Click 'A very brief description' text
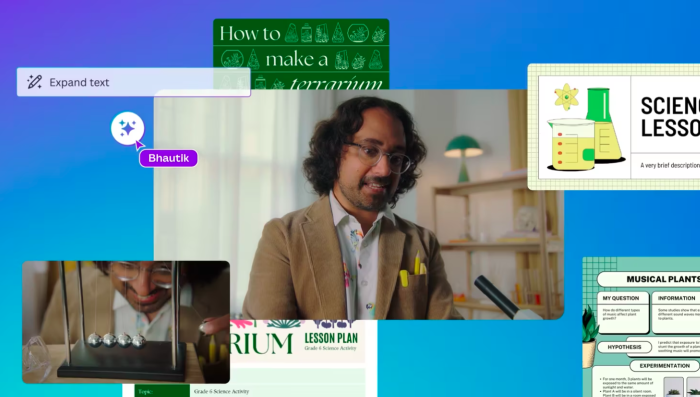The width and height of the screenshot is (700, 397). coord(670,165)
